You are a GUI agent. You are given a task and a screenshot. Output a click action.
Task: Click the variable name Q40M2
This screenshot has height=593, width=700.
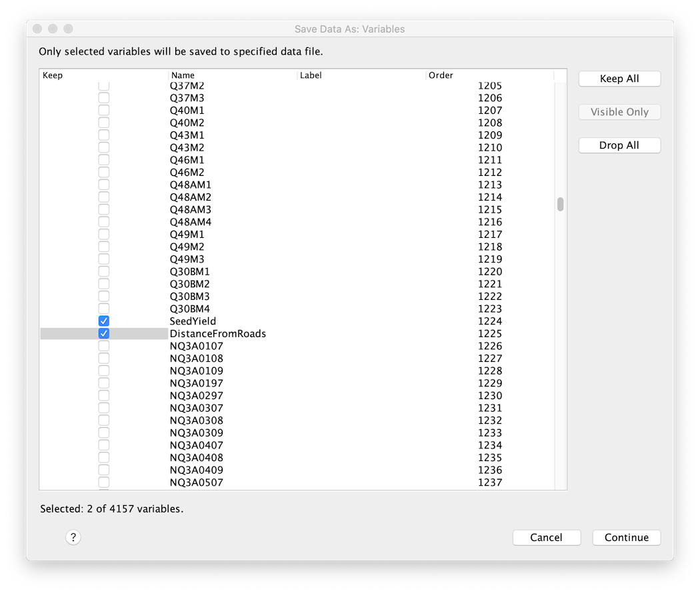point(187,123)
